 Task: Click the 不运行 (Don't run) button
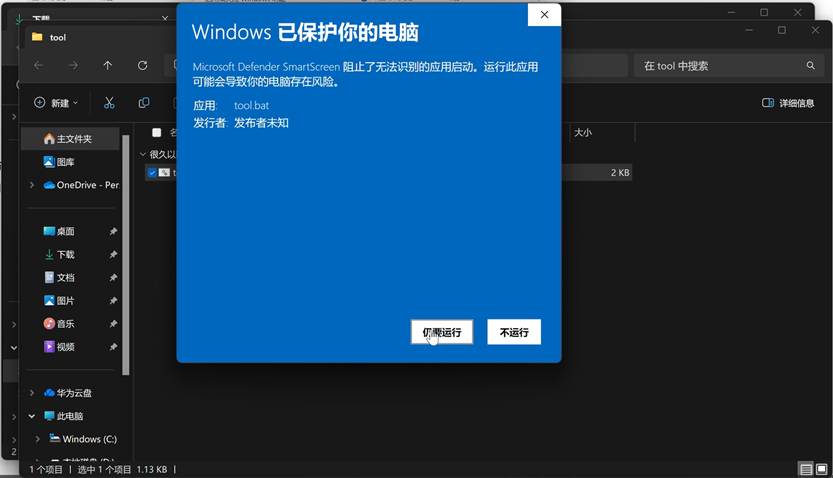pyautogui.click(x=514, y=332)
